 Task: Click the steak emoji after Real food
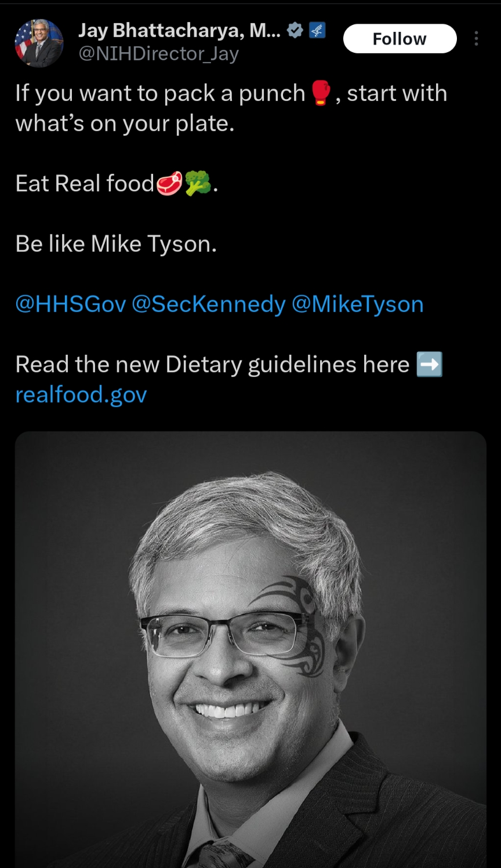pyautogui.click(x=169, y=184)
